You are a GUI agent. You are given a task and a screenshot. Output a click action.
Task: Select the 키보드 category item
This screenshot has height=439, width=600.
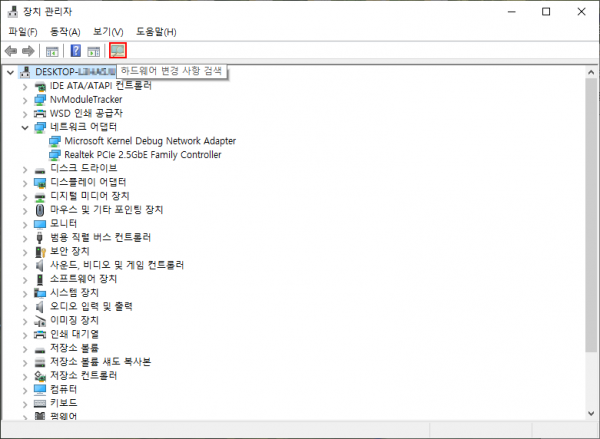point(63,402)
